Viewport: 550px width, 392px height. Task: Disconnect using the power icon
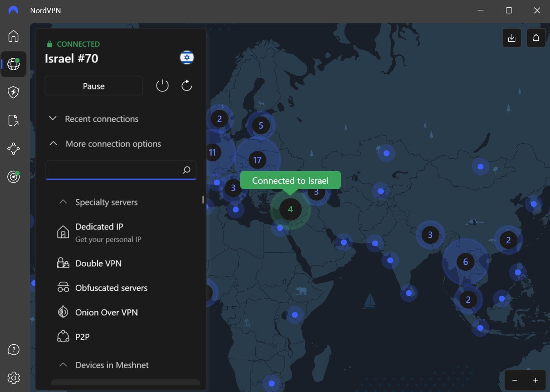point(162,86)
